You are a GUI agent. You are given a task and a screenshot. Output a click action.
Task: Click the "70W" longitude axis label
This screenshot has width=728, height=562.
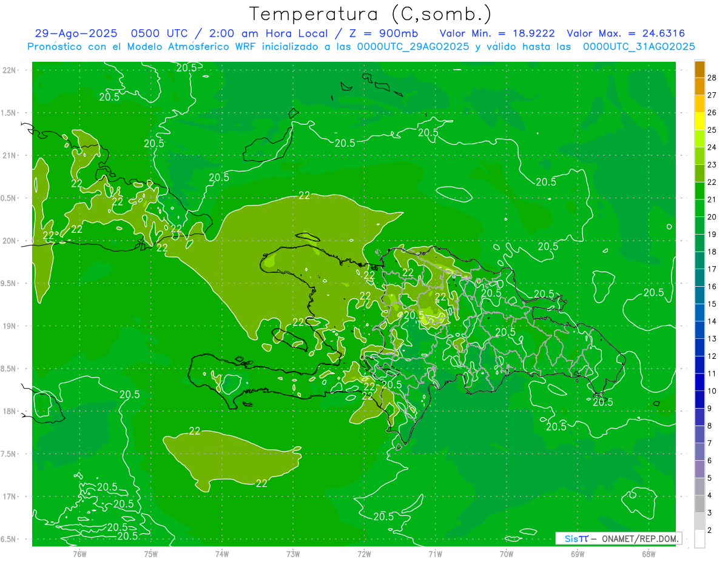coord(507,554)
